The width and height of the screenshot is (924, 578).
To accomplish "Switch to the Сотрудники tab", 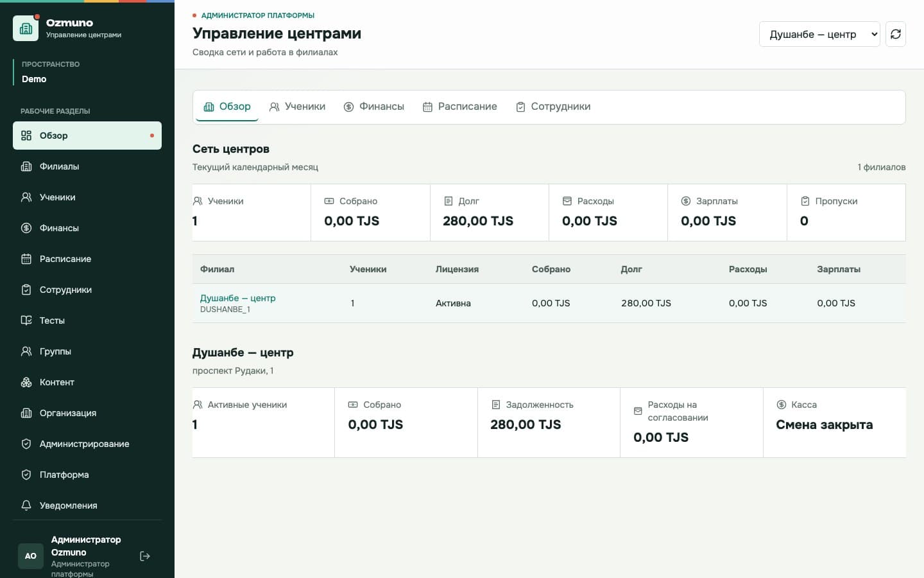I will point(553,107).
